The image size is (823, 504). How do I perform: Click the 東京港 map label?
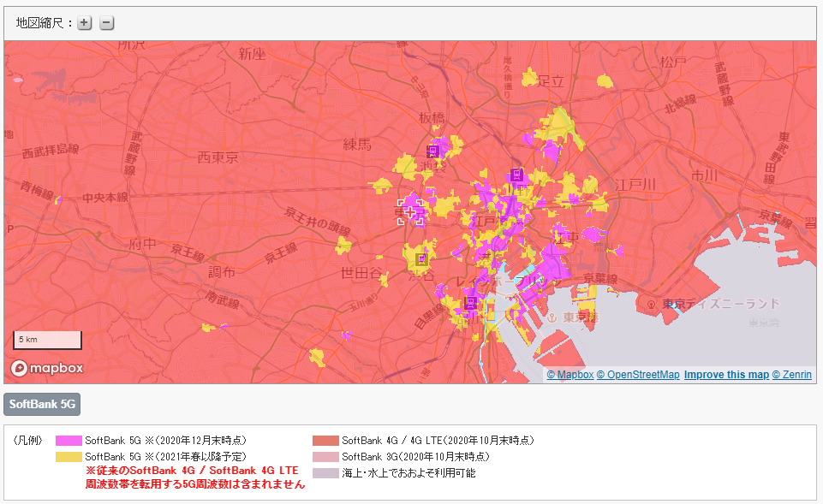(x=581, y=317)
